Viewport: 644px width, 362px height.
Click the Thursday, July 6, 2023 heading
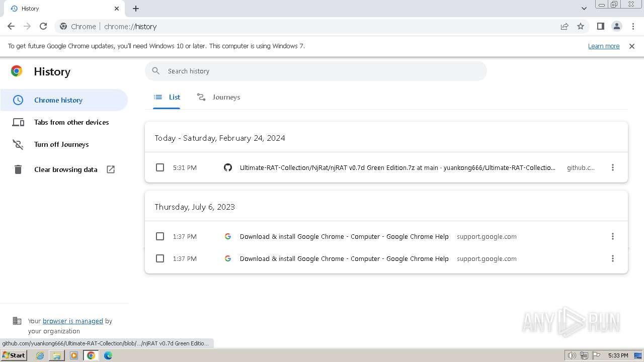pyautogui.click(x=195, y=207)
